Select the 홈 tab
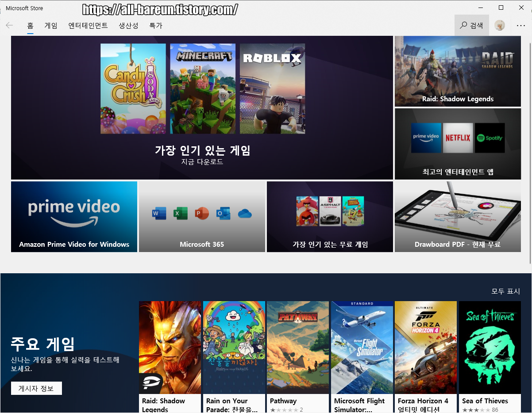This screenshot has height=413, width=532. [30, 26]
